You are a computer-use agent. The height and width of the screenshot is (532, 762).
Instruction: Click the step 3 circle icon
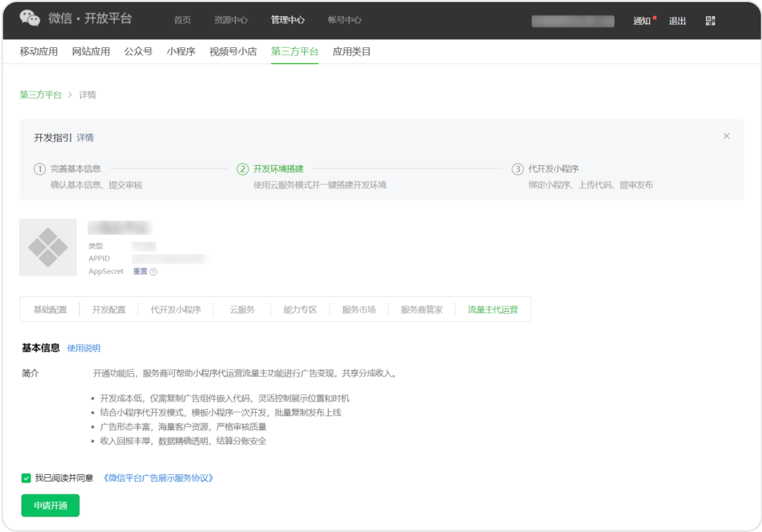point(518,169)
